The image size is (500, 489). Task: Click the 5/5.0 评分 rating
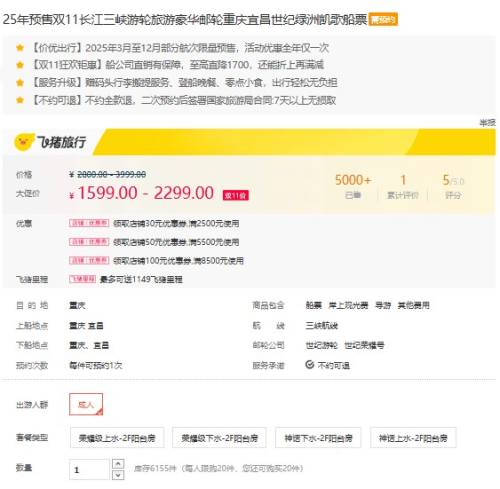point(453,187)
